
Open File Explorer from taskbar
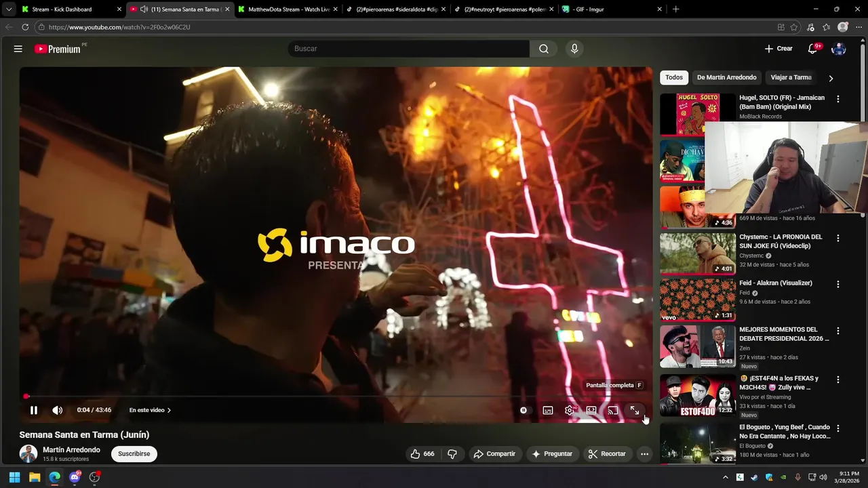point(35,477)
